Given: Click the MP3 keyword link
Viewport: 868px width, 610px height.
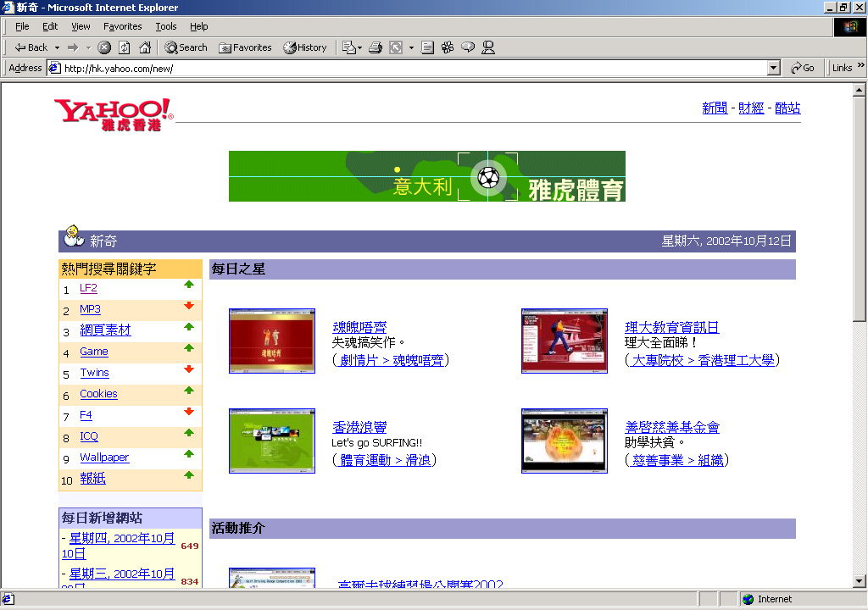Looking at the screenshot, I should coord(90,309).
